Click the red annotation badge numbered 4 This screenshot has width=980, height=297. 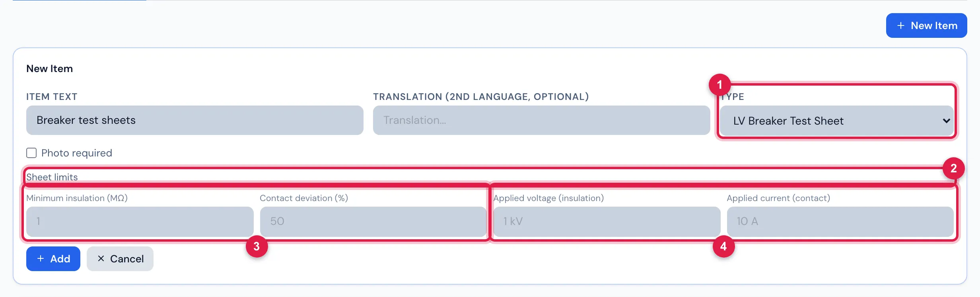(x=723, y=246)
